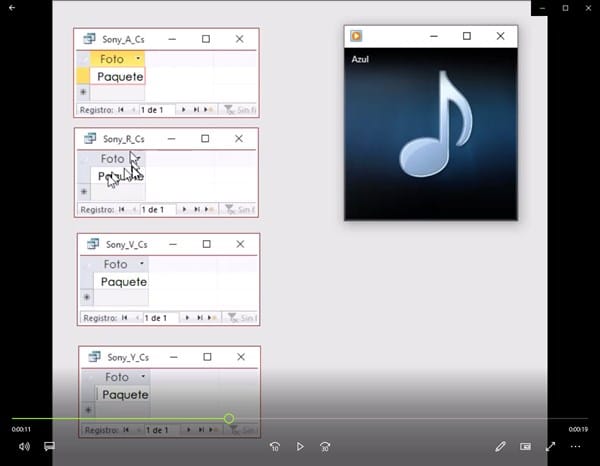Go to next record in Sony_V_Cs

click(187, 318)
